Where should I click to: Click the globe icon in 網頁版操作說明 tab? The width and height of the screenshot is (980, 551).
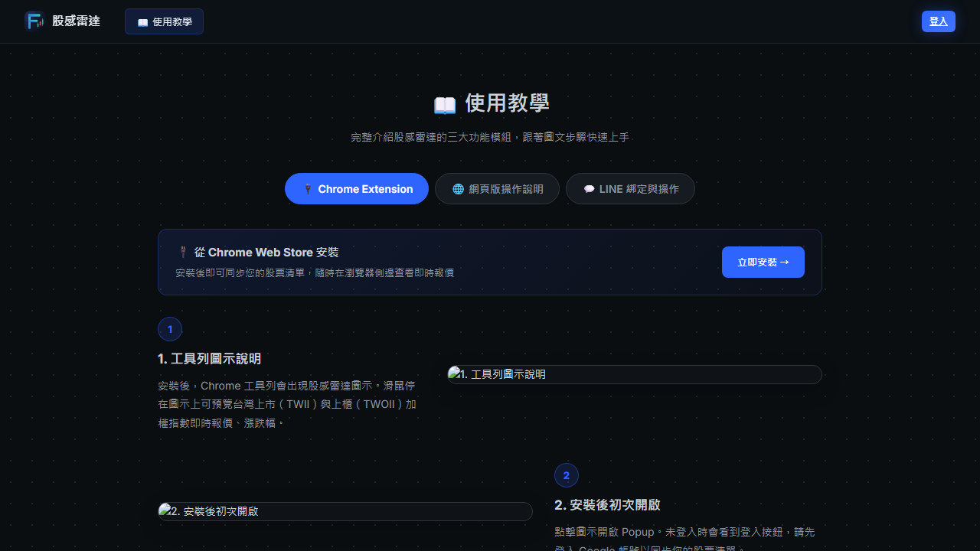pyautogui.click(x=458, y=189)
